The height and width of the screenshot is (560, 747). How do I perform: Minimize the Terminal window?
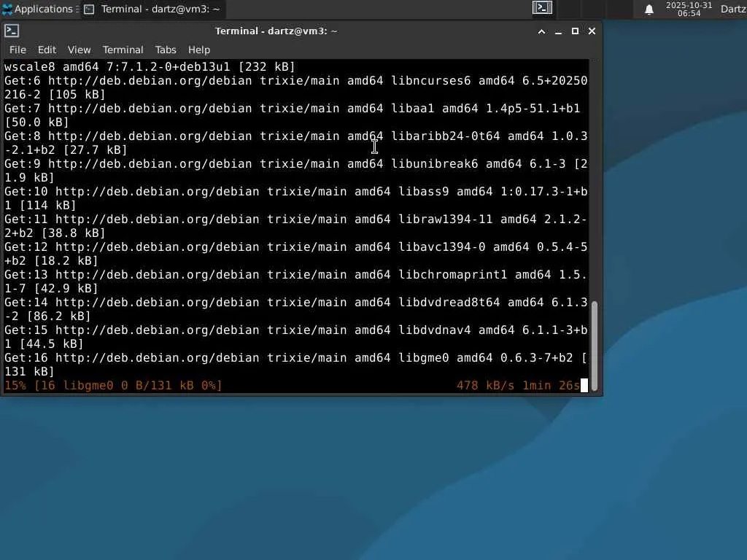tap(558, 31)
